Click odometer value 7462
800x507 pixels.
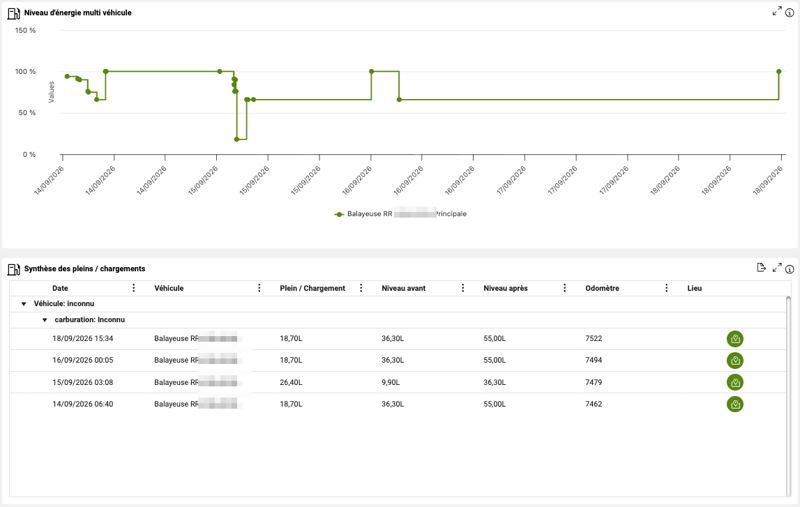tap(594, 404)
